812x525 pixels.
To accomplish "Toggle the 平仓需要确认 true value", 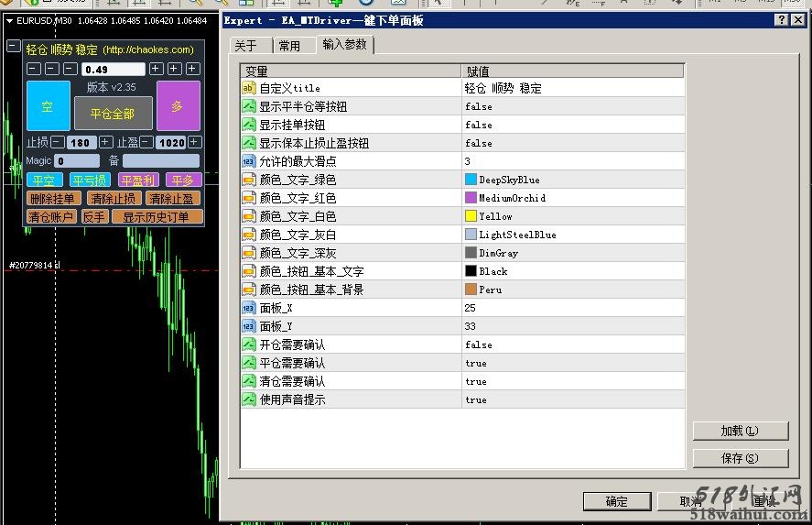I will tap(476, 363).
